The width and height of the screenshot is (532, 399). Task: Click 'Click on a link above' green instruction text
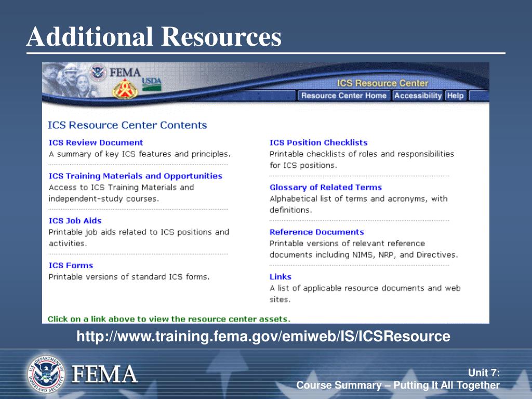point(169,320)
